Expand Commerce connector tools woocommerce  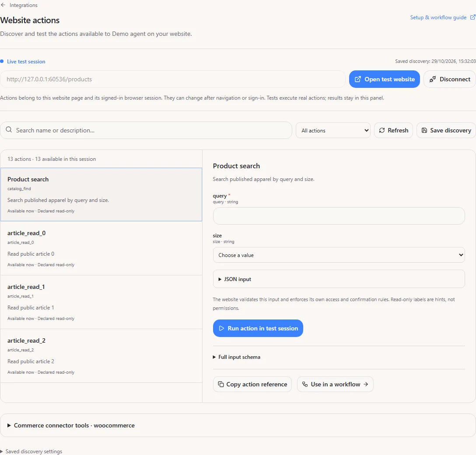tap(238, 425)
